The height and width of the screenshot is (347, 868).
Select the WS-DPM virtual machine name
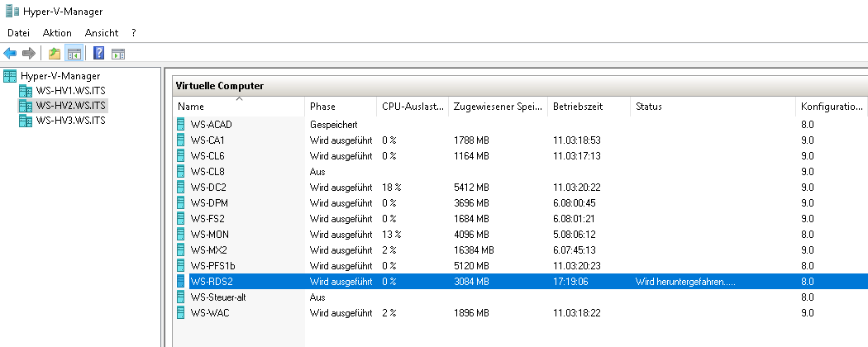pos(209,203)
